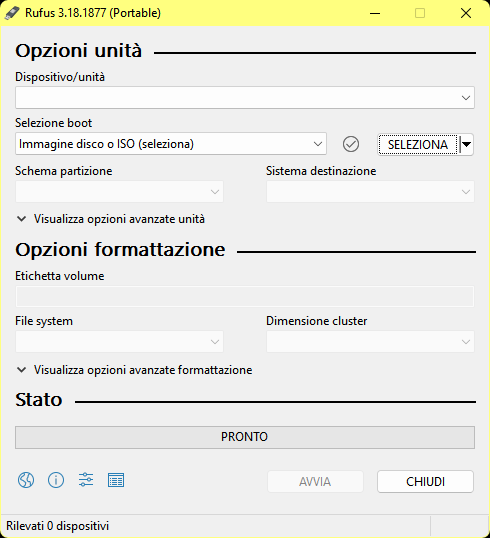Image resolution: width=490 pixels, height=538 pixels.
Task: Click the checksum checkmark icon
Action: click(x=351, y=144)
